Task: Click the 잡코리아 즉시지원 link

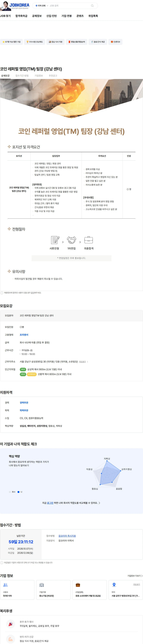Action: coord(67,536)
